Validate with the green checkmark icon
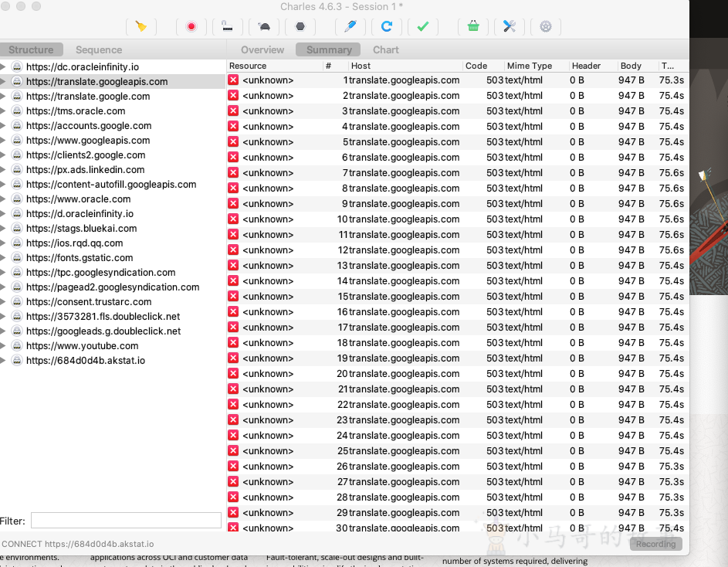Screen dimensions: 728x567 pyautogui.click(x=422, y=26)
